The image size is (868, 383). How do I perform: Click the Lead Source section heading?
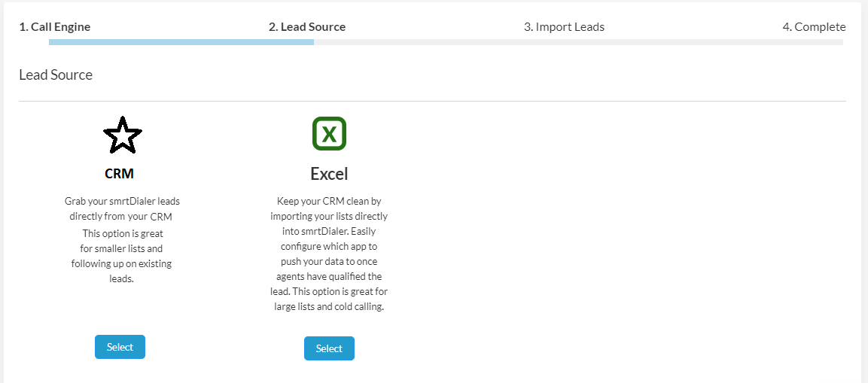pyautogui.click(x=56, y=75)
